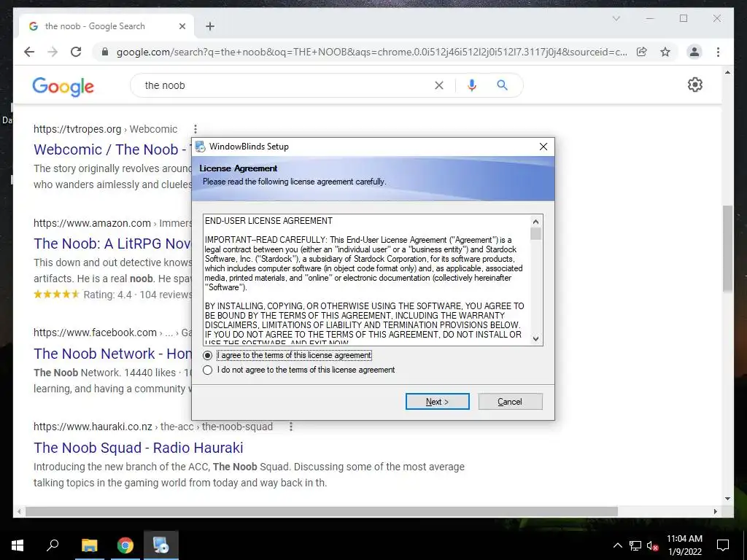Share this page icon in address bar
Screen dimensions: 747x560
642,52
